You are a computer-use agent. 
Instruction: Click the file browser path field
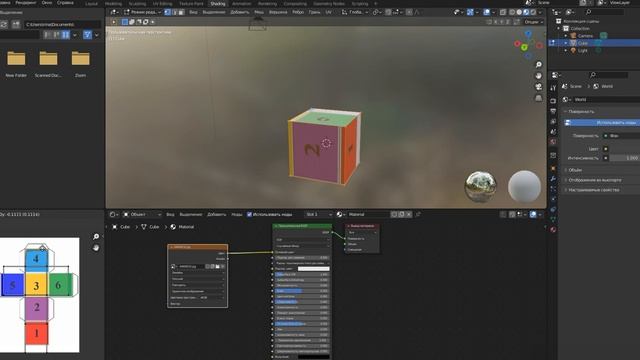pyautogui.click(x=62, y=24)
